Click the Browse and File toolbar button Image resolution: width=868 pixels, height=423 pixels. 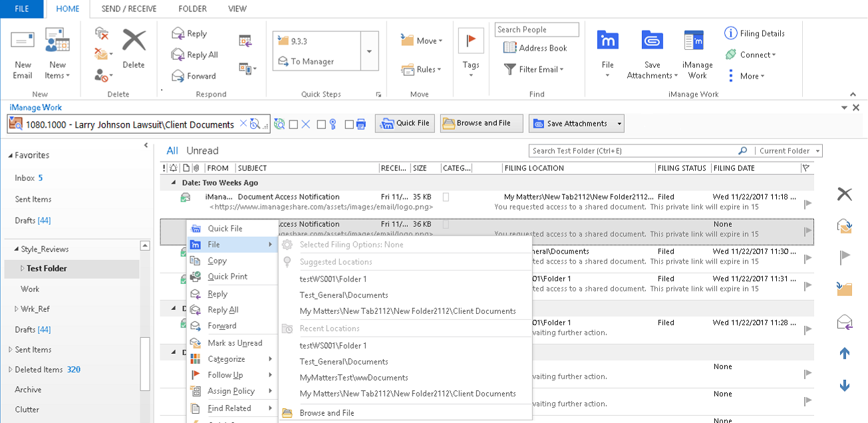[482, 124]
